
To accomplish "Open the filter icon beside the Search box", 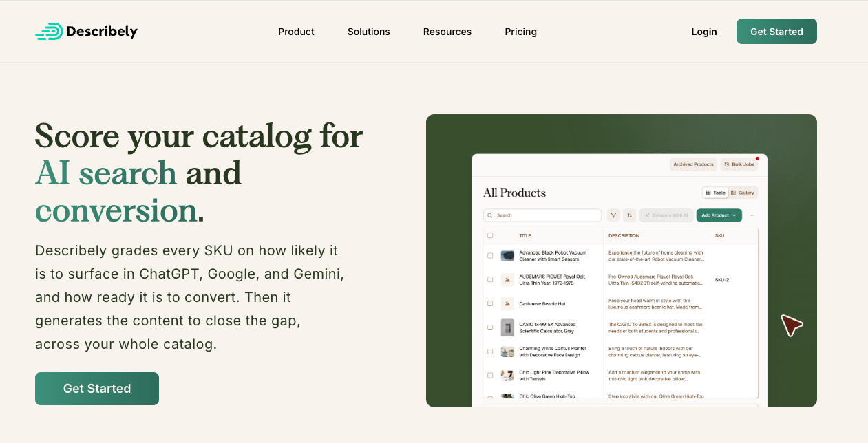I will tap(613, 215).
